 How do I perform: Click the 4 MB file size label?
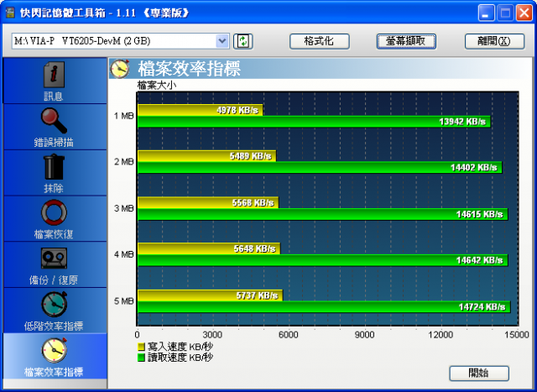(123, 254)
